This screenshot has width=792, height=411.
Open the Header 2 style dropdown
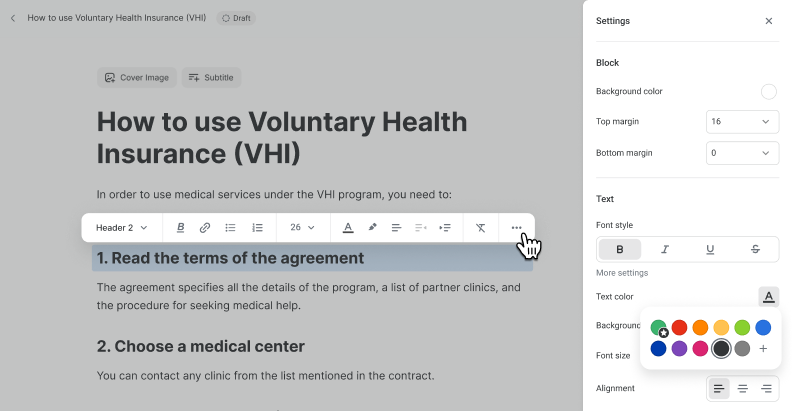click(x=122, y=228)
